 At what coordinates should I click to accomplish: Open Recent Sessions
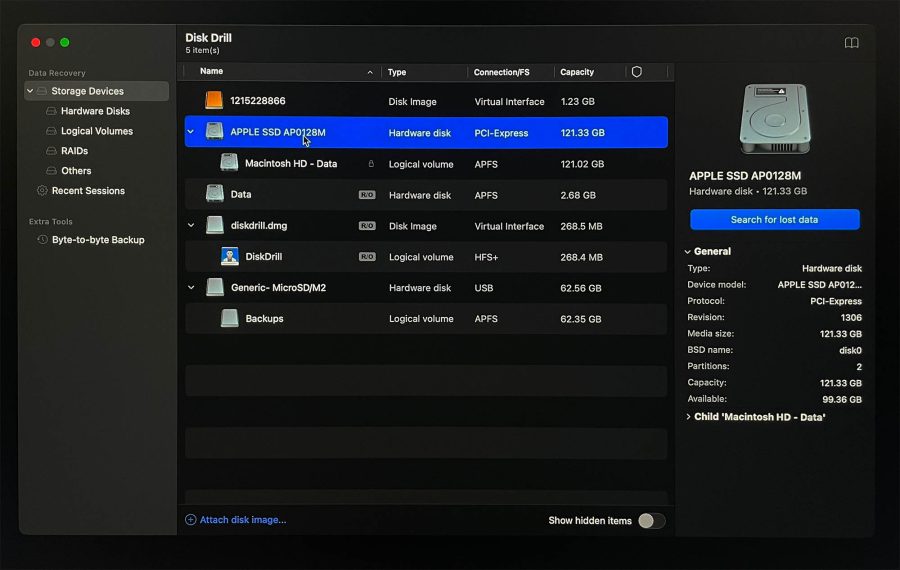[88, 191]
